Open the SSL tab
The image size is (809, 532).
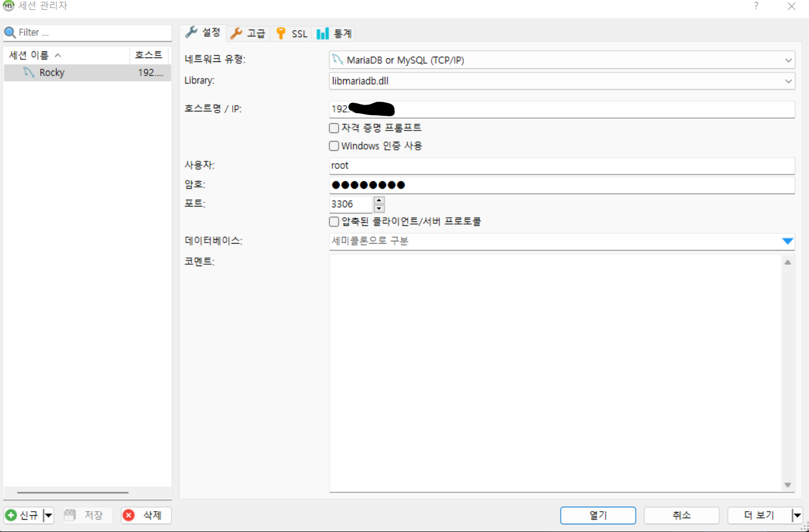pyautogui.click(x=292, y=33)
